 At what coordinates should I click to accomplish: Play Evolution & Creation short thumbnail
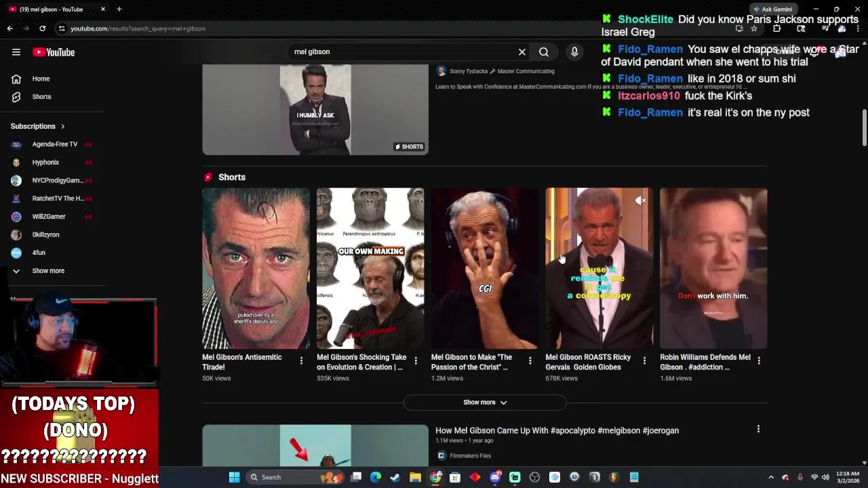[370, 268]
